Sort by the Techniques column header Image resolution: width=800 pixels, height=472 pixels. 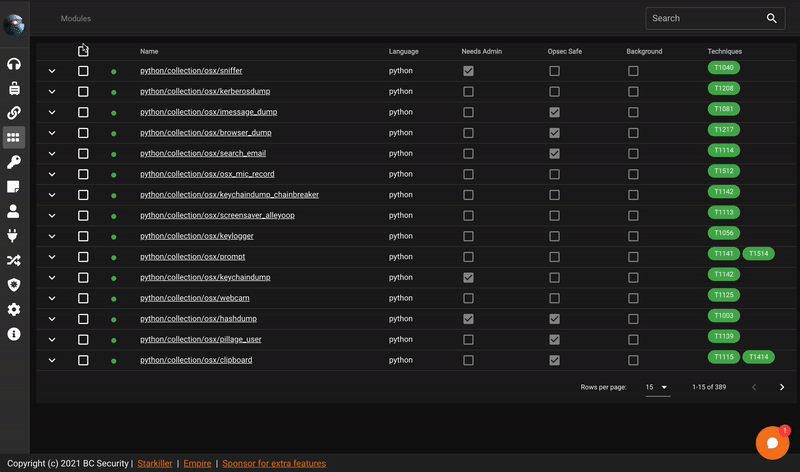coord(724,52)
